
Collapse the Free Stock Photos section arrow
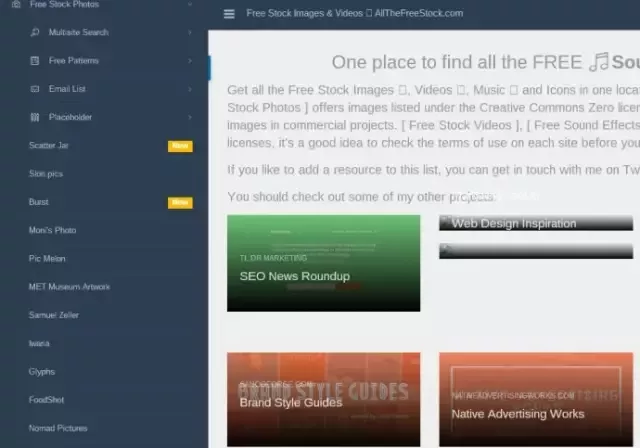point(189,5)
